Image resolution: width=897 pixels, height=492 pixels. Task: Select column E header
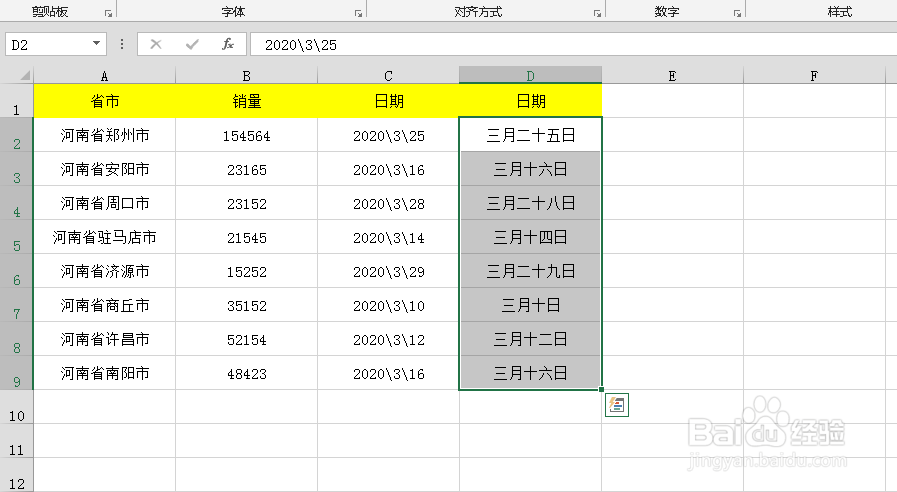(x=672, y=76)
